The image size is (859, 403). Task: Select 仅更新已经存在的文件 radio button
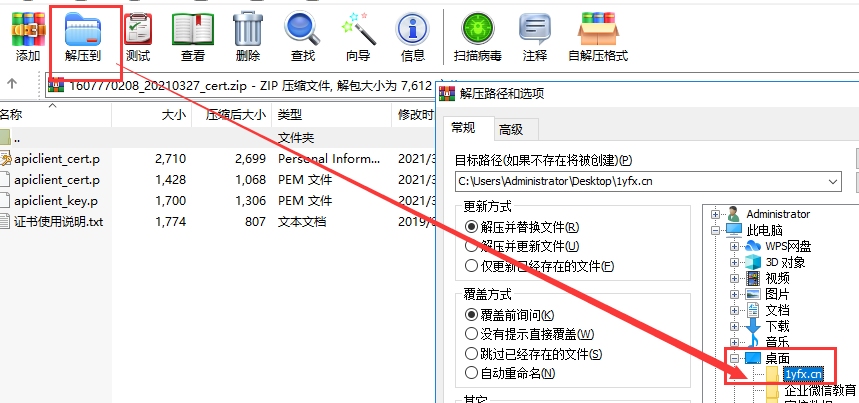tap(471, 266)
